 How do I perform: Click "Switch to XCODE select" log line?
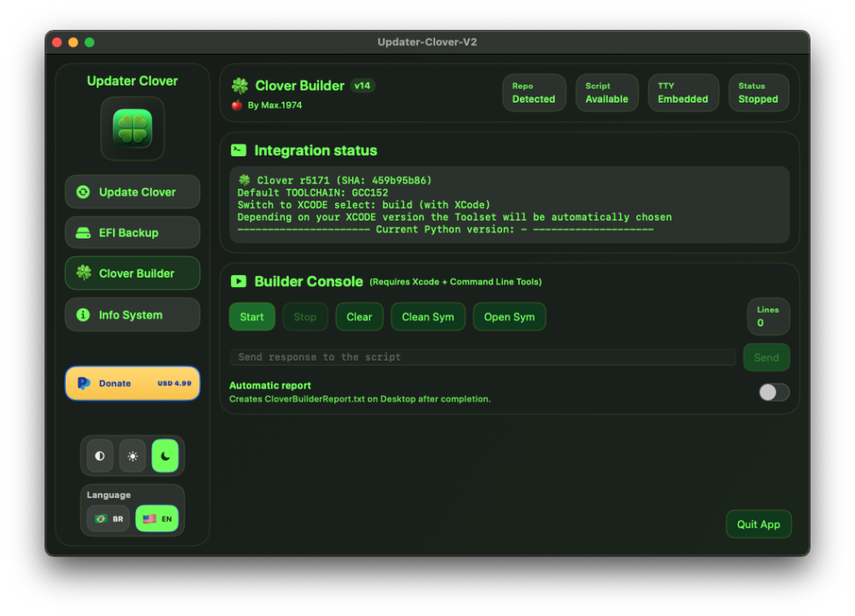tap(363, 205)
